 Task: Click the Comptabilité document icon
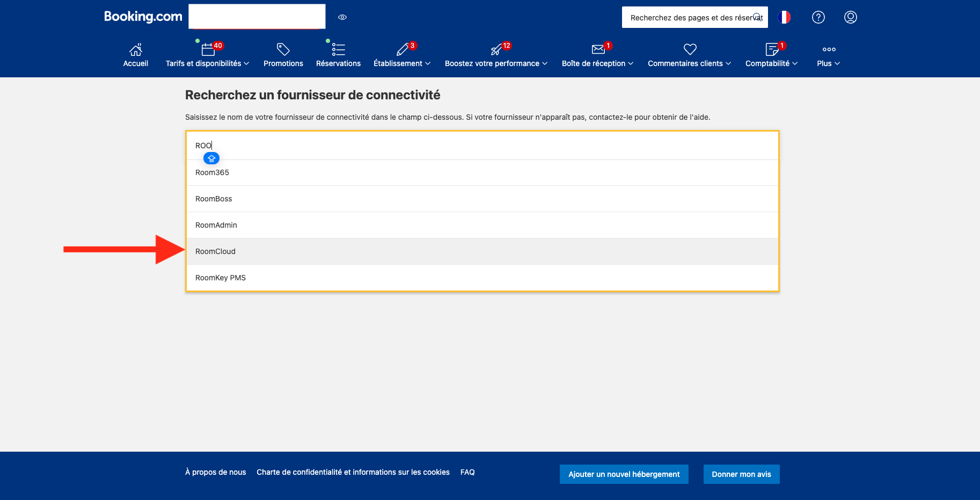click(x=772, y=50)
